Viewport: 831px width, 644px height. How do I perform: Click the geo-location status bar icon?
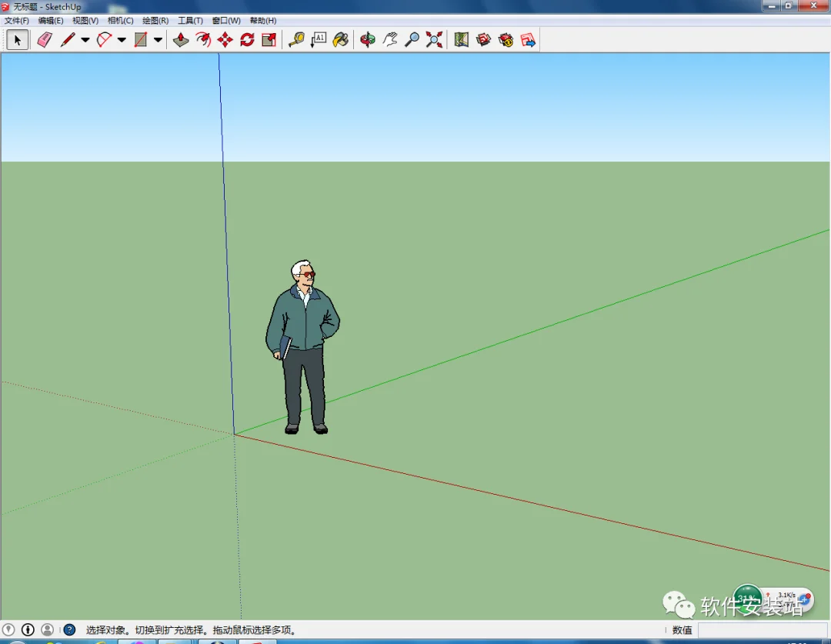pyautogui.click(x=8, y=629)
